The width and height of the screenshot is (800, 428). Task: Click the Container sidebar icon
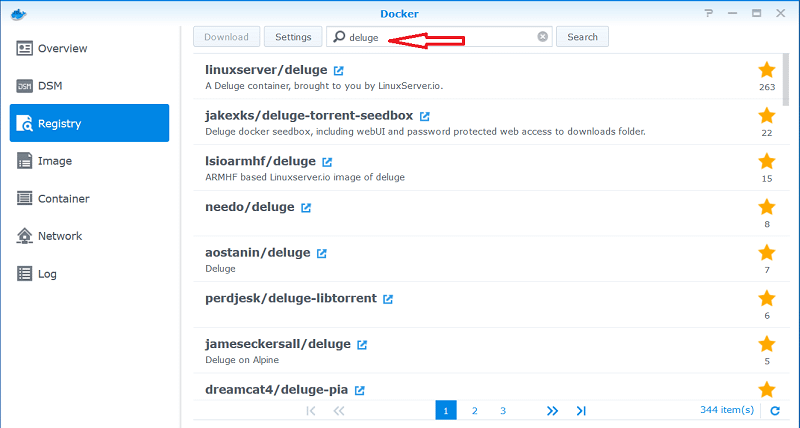click(24, 198)
